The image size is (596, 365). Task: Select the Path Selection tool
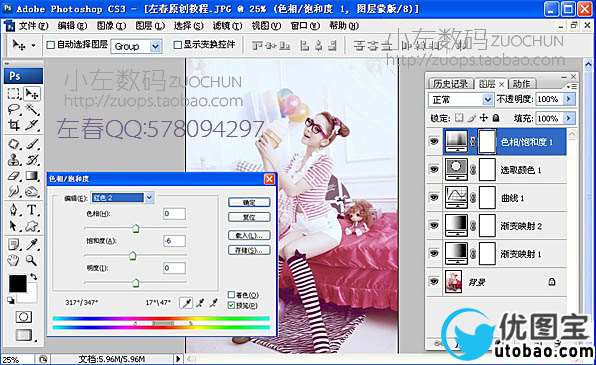pyautogui.click(x=14, y=226)
